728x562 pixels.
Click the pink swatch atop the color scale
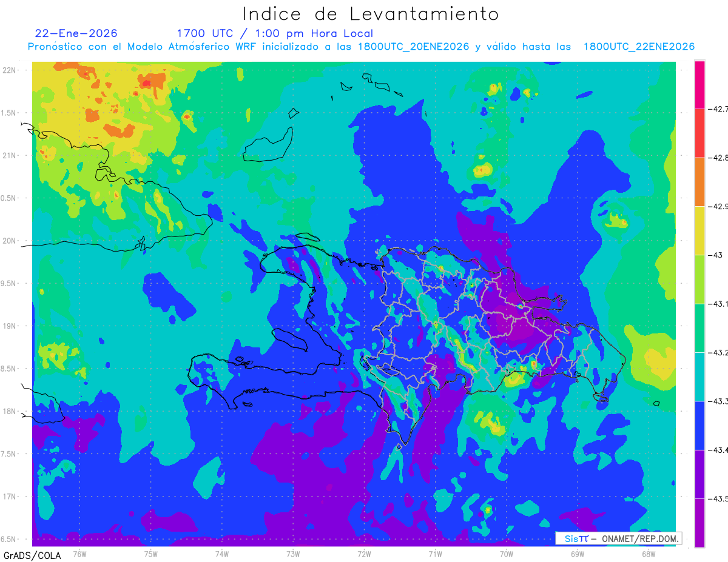[699, 85]
